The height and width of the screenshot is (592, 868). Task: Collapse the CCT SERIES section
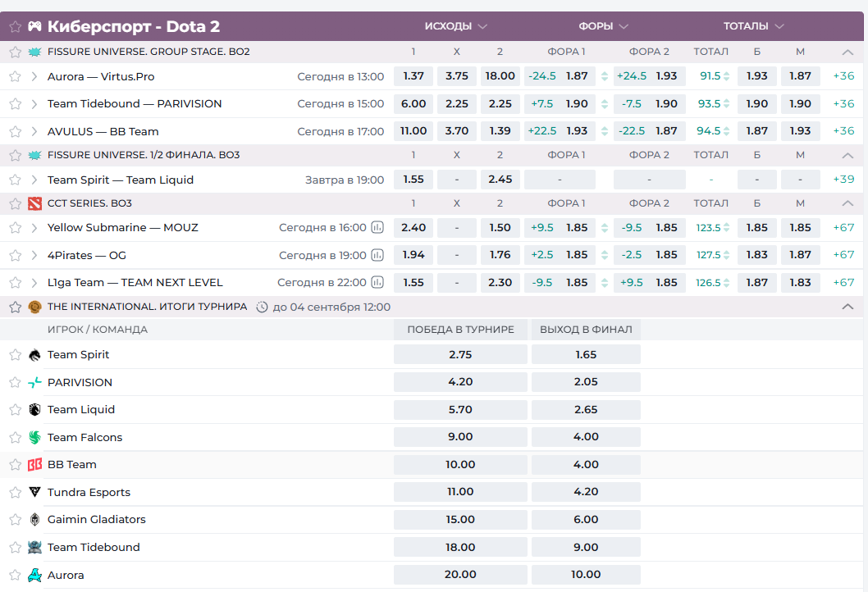(847, 203)
